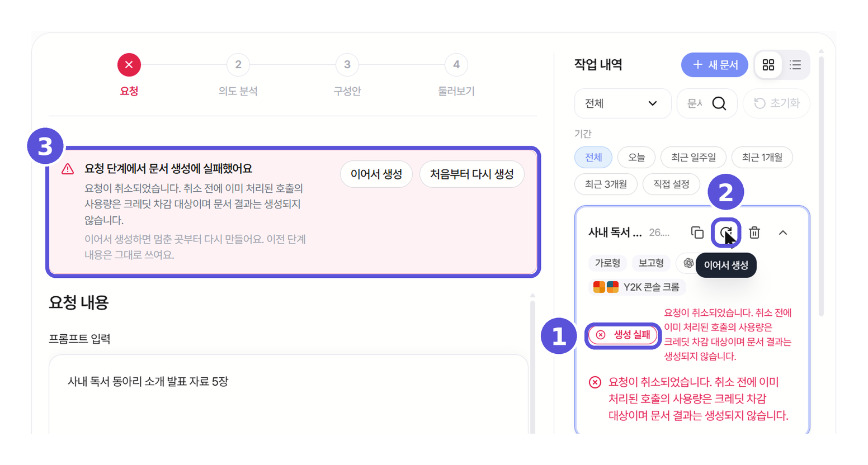Image resolution: width=868 pixels, height=465 pixels.
Task: Select the 최근 3개월 period chip
Action: [x=606, y=184]
